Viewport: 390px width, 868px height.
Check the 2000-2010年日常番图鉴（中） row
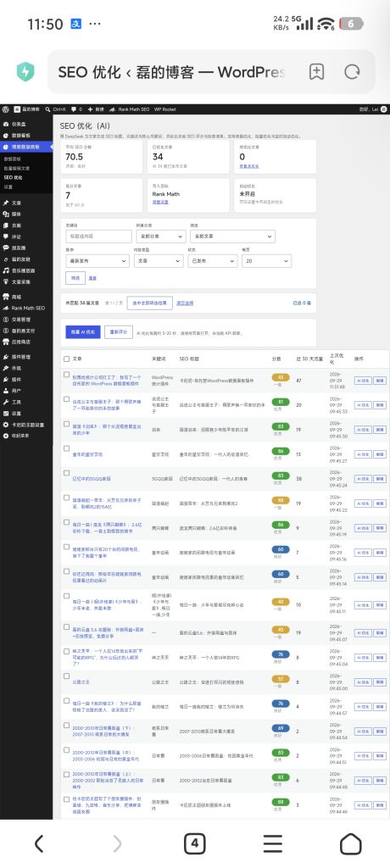click(66, 750)
